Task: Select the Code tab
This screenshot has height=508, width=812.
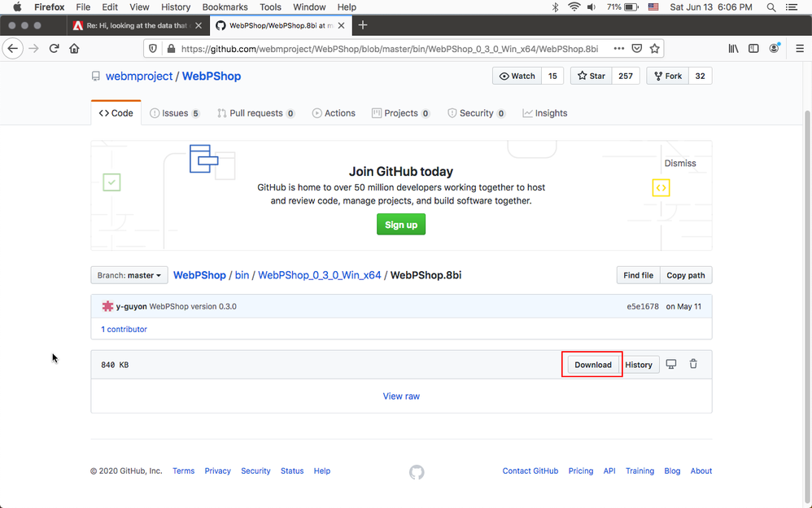Action: [x=116, y=113]
